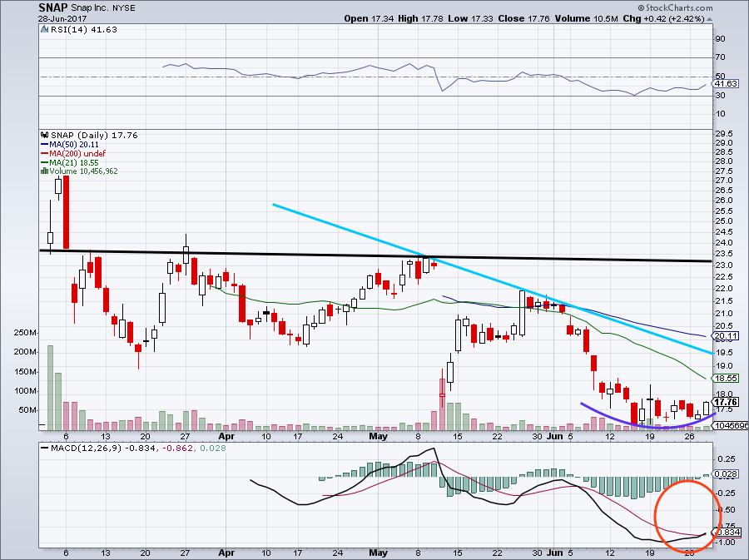Click the 41.63 RSI value tag

(x=726, y=83)
